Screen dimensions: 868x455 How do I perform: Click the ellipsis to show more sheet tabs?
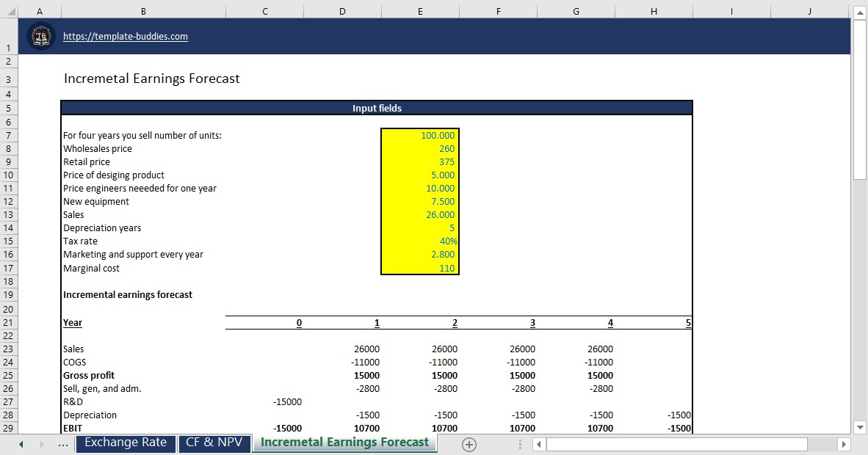63,443
